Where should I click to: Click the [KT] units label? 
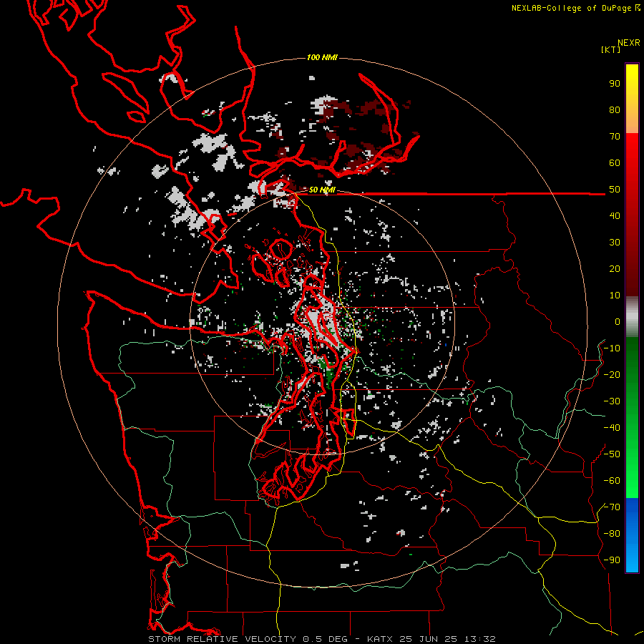(611, 49)
